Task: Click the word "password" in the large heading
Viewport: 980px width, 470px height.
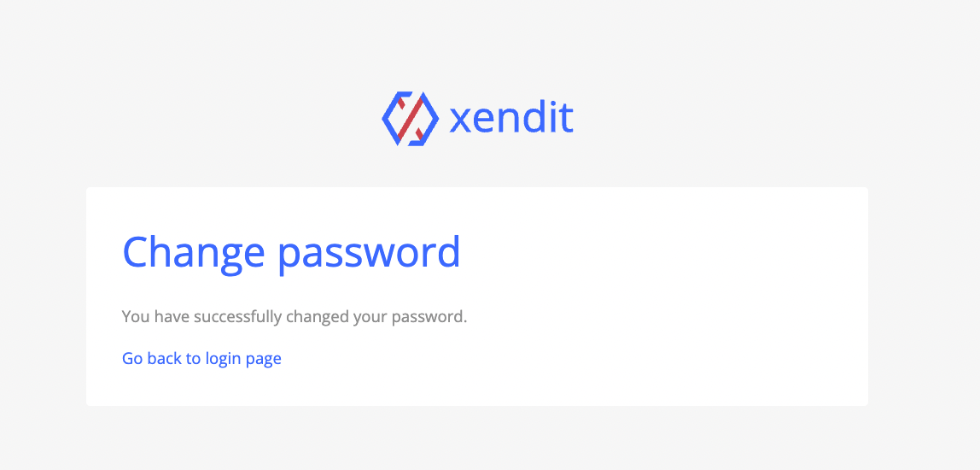Action: coord(370,252)
